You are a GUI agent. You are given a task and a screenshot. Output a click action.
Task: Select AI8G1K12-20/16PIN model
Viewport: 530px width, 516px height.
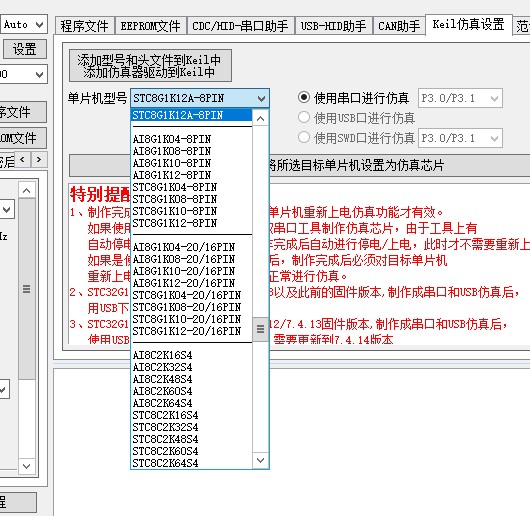coord(191,283)
